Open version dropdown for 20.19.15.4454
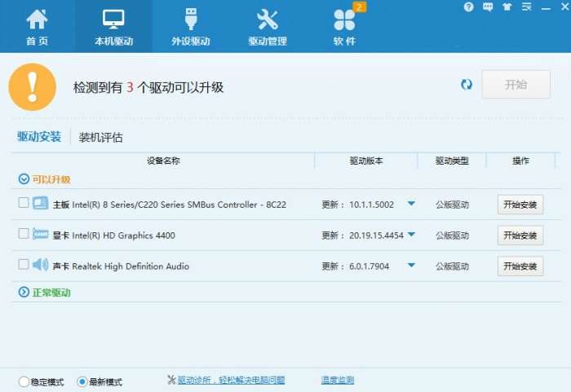 click(x=411, y=235)
